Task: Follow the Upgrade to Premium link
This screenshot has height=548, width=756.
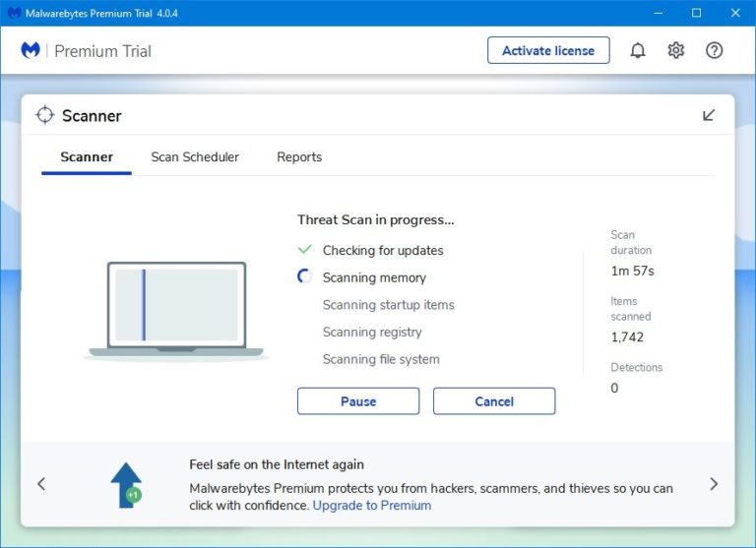Action: pyautogui.click(x=372, y=505)
